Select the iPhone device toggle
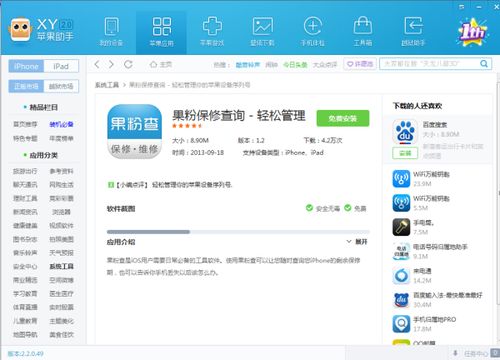 click(26, 66)
